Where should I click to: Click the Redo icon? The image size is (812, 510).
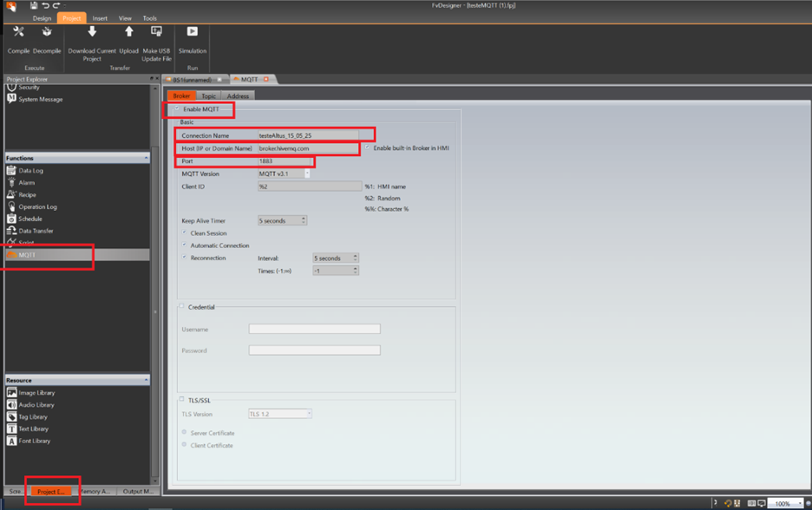click(x=56, y=5)
